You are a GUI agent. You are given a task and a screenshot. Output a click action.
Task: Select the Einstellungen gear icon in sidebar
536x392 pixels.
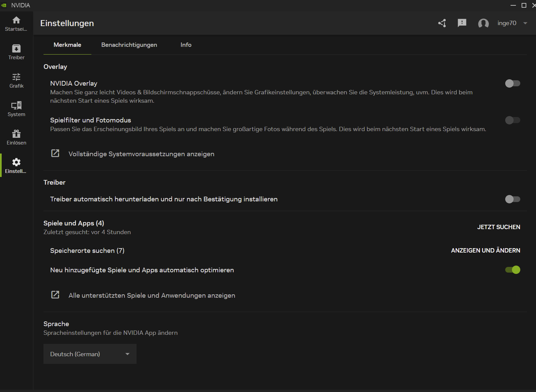16,162
